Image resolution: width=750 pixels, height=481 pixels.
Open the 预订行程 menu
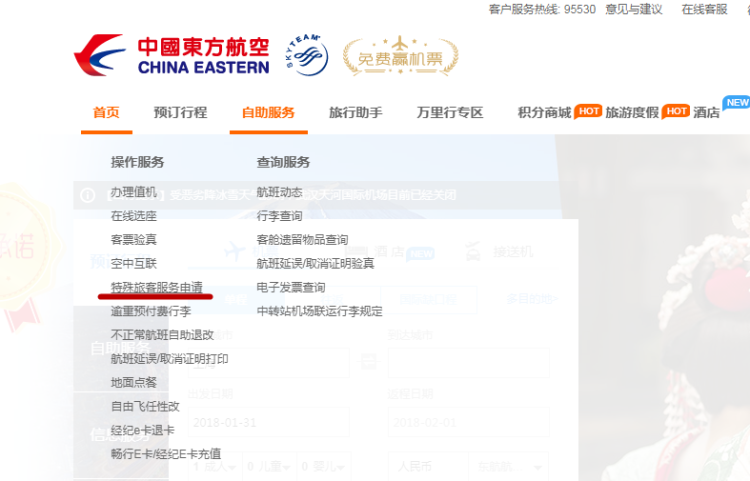point(180,112)
